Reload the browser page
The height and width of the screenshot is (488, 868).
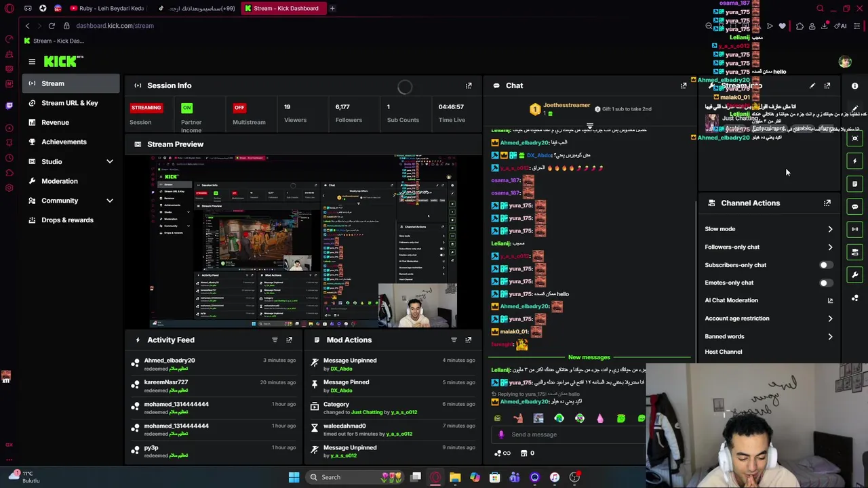52,26
